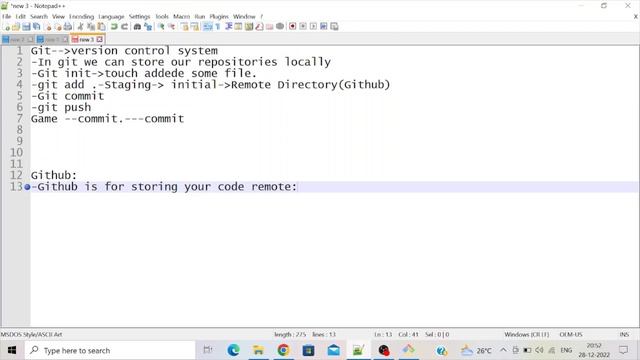Play back the recorded macro icon
640x360 pixels.
tap(313, 27)
